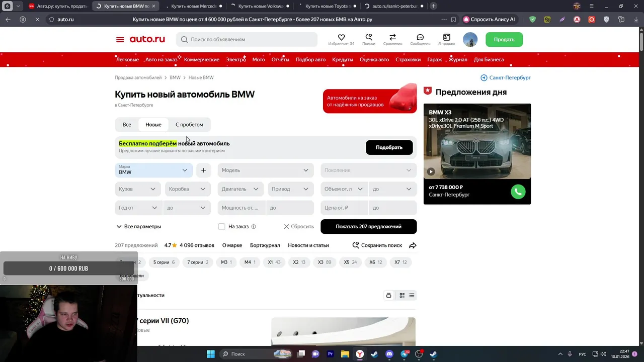The width and height of the screenshot is (644, 362).
Task: Tick the На заказ checkbox
Action: 221,227
